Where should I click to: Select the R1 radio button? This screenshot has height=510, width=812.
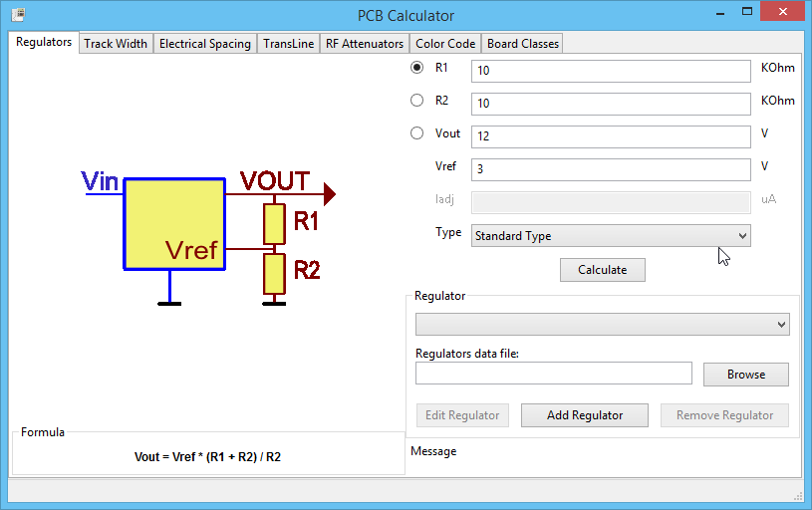point(416,68)
